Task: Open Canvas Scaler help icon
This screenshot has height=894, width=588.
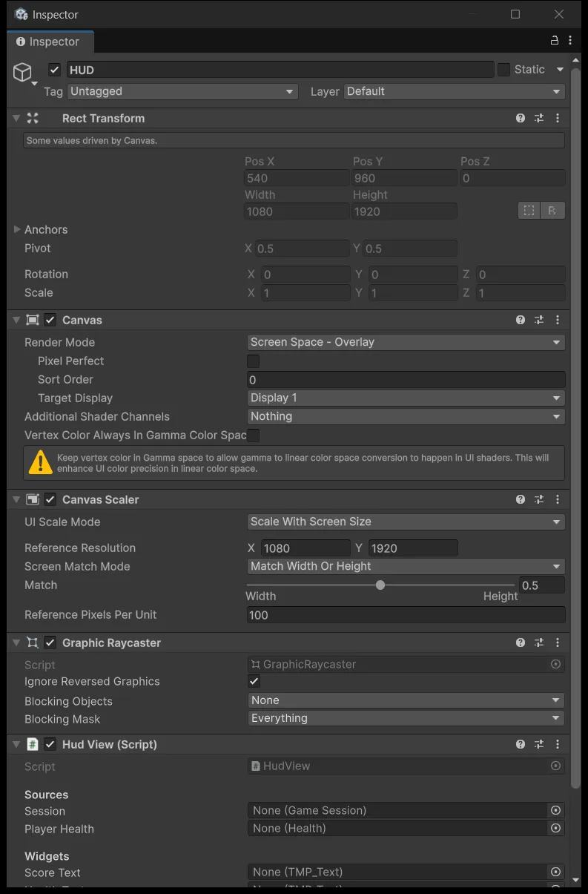Action: pos(521,499)
